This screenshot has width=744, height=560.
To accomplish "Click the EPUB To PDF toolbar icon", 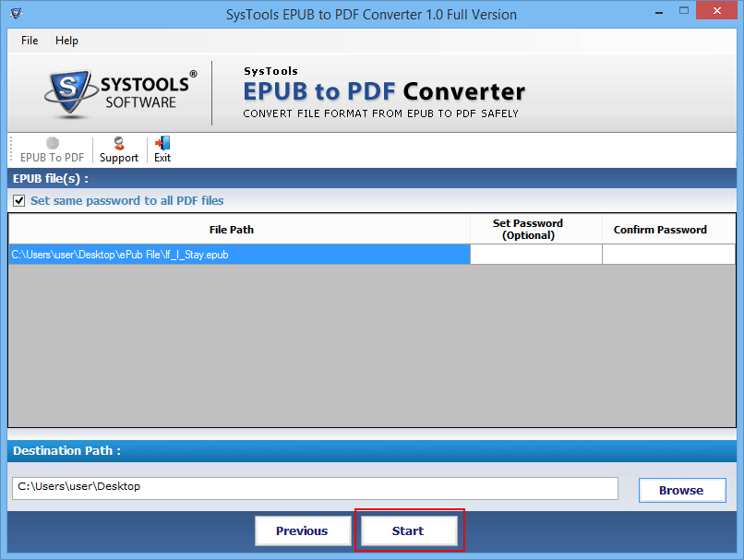I will pyautogui.click(x=53, y=149).
